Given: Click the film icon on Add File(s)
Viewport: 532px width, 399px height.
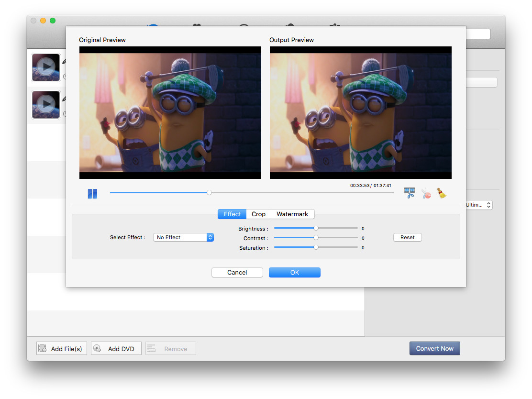Looking at the screenshot, I should pos(43,348).
